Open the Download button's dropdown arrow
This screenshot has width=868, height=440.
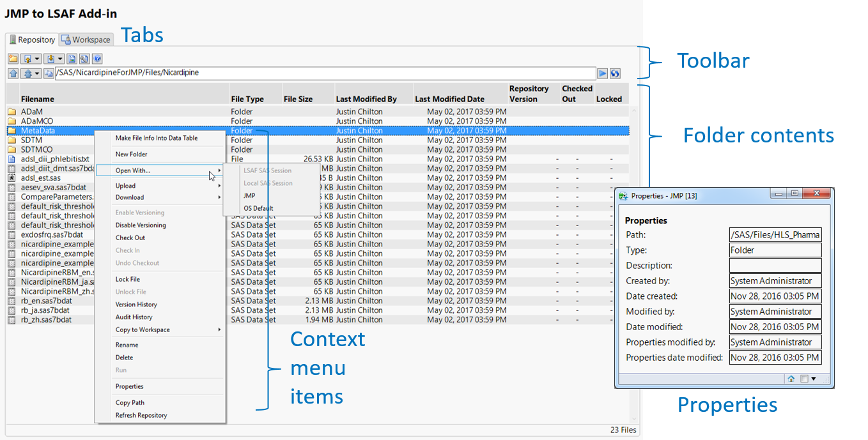click(59, 58)
